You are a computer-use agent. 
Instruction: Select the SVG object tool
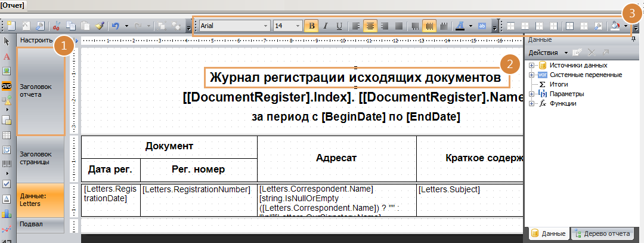tap(7, 85)
